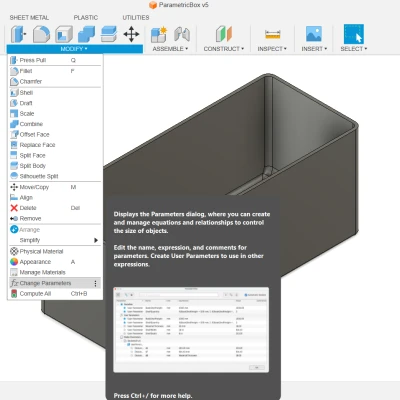This screenshot has height=400, width=400.
Task: Click the Parameters dialog preview thumbnail
Action: (x=191, y=330)
